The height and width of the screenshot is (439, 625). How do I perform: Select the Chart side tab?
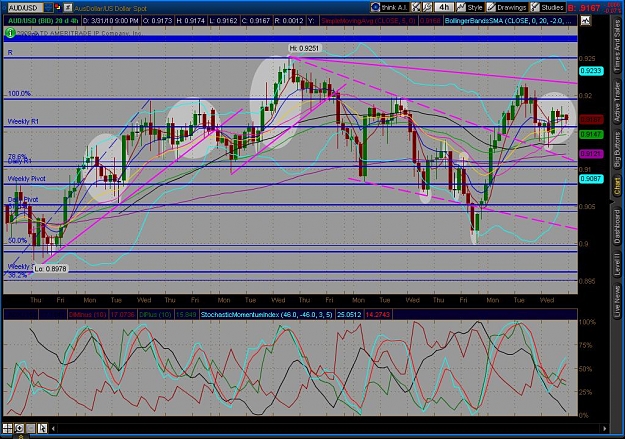[617, 186]
